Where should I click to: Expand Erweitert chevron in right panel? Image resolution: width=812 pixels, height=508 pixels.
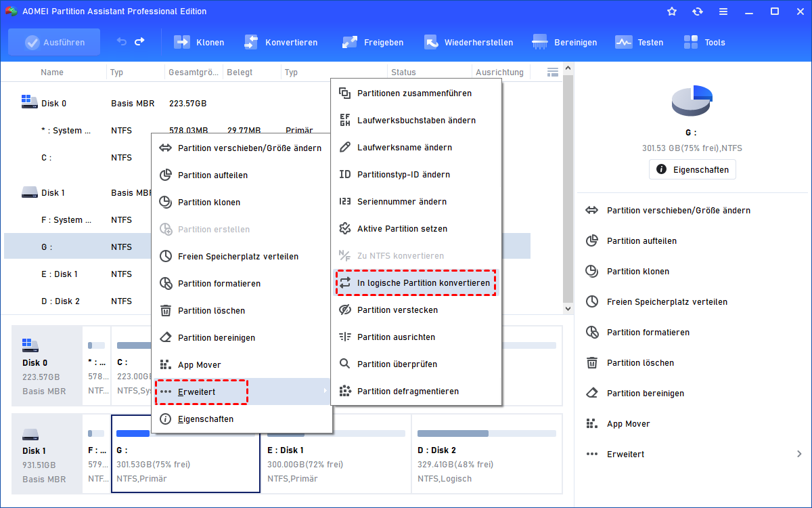(x=799, y=454)
